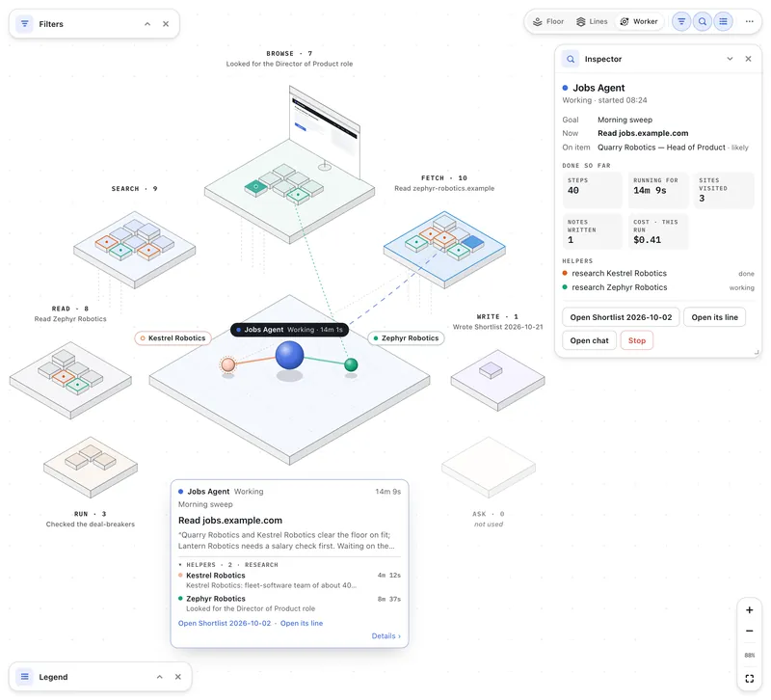The image size is (771, 700).
Task: Click the Sites visited 3 tile
Action: [x=724, y=190]
